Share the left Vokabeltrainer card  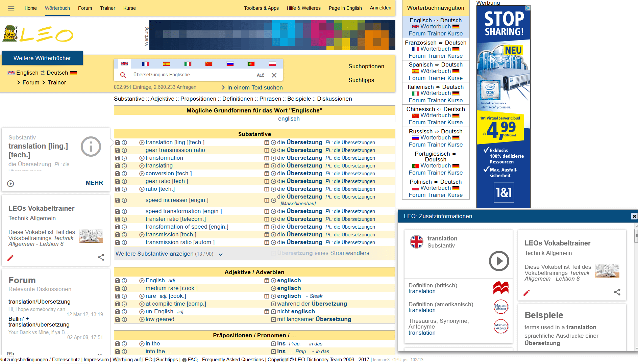(x=101, y=257)
